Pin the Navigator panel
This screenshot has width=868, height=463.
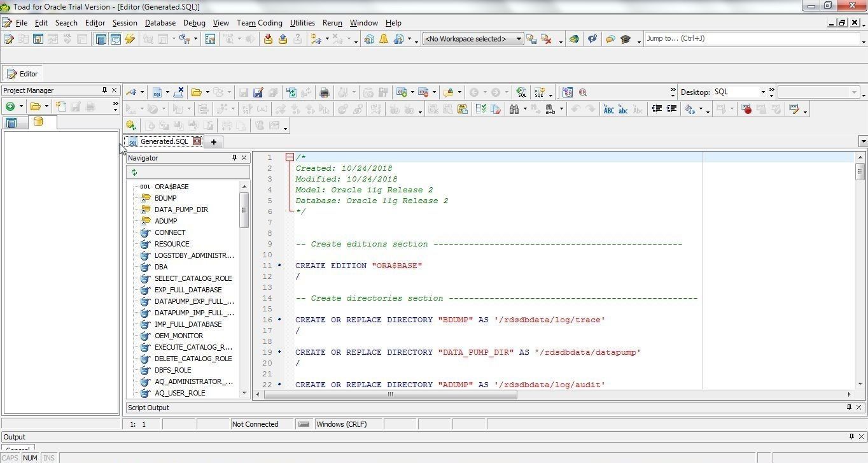234,158
